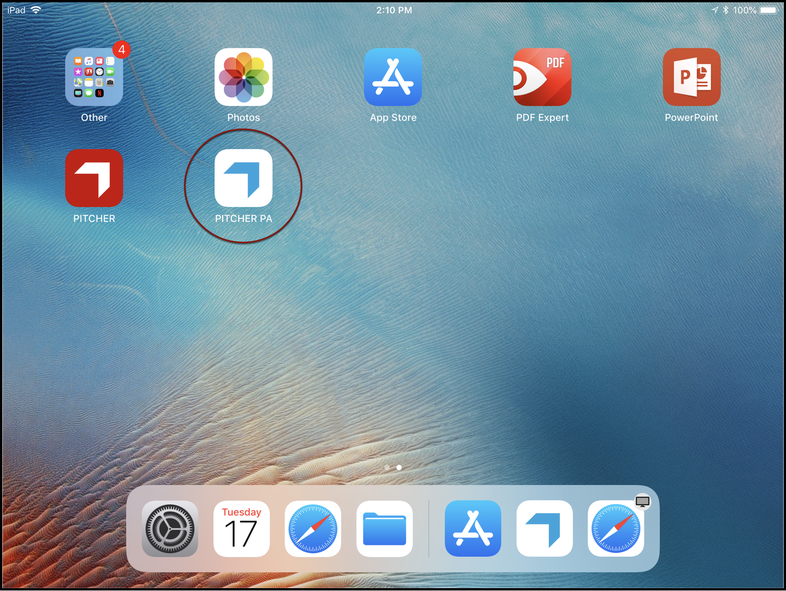Launch PDF Expert
This screenshot has height=591, width=786.
click(x=542, y=77)
